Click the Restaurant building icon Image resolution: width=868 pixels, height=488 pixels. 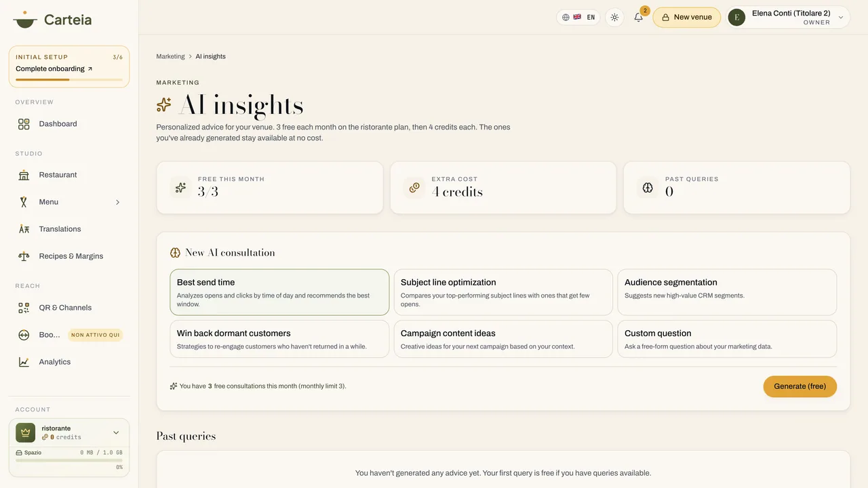coord(24,175)
